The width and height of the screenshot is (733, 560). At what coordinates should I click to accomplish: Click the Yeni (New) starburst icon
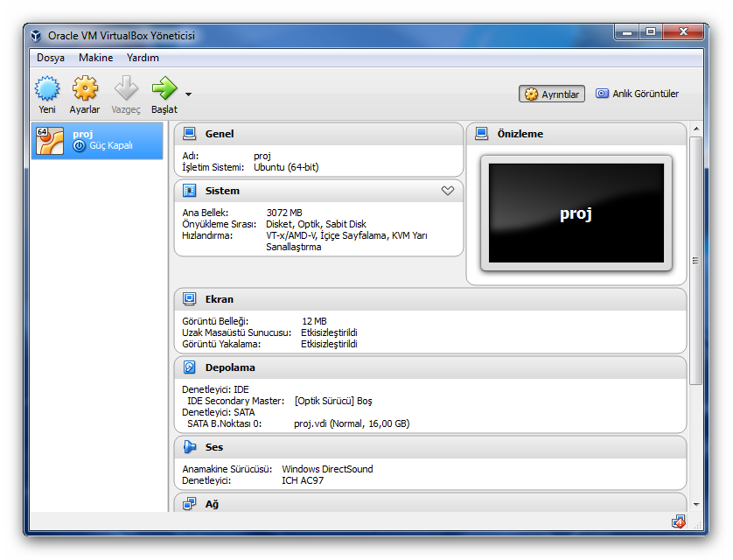click(47, 88)
